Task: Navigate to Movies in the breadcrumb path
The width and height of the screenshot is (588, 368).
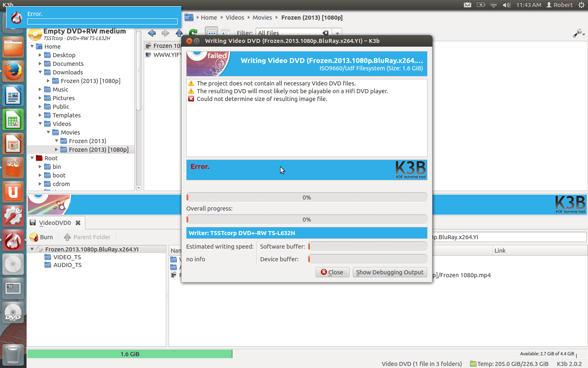Action: point(262,18)
